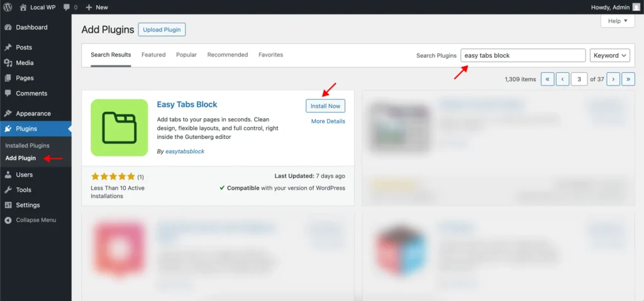The width and height of the screenshot is (644, 301).
Task: Click the Upload Plugin button
Action: [x=162, y=30]
